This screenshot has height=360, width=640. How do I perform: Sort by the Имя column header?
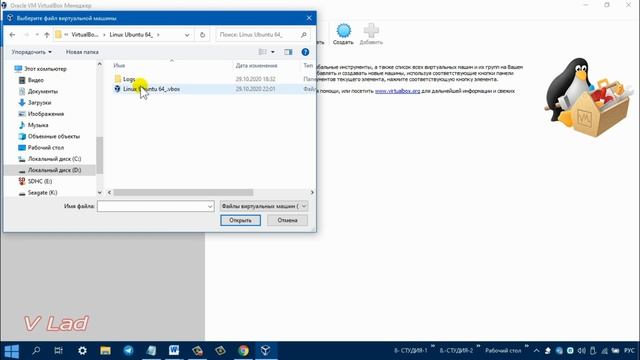(x=119, y=65)
